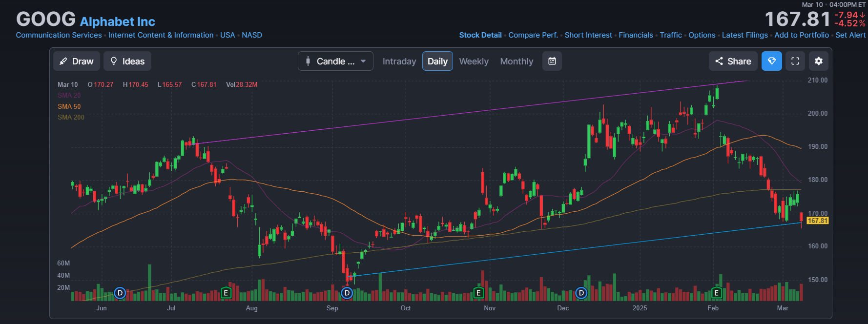Image resolution: width=868 pixels, height=324 pixels.
Task: Click the 210.00 price axis label
Action: coord(818,80)
